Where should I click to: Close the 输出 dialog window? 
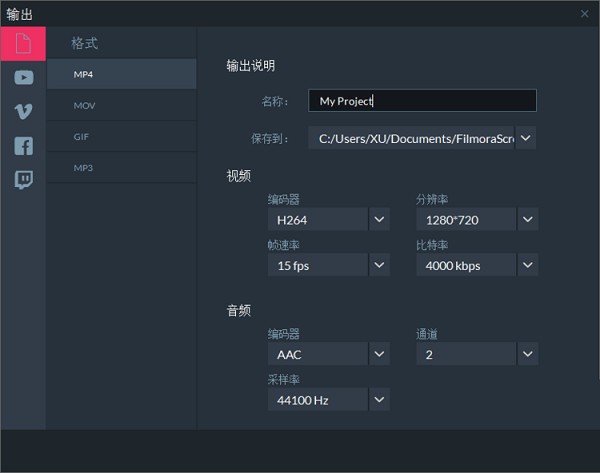coord(585,13)
